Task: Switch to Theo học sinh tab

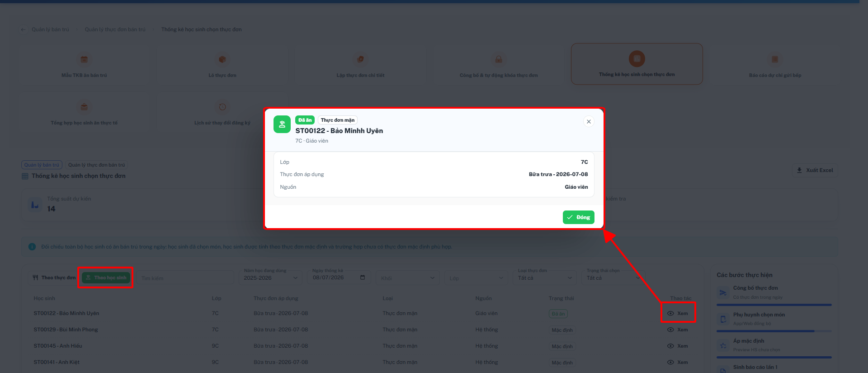Action: point(106,277)
